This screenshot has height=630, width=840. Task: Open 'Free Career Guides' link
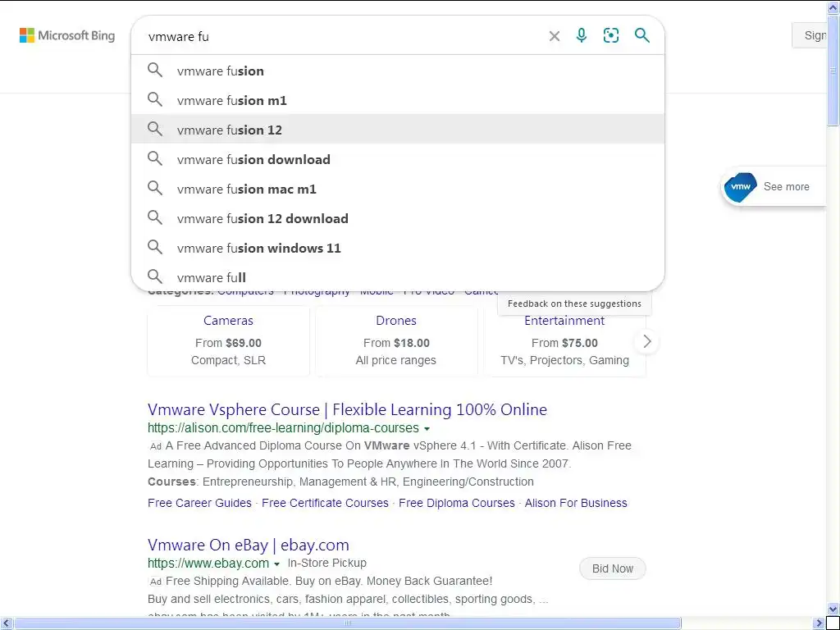199,503
